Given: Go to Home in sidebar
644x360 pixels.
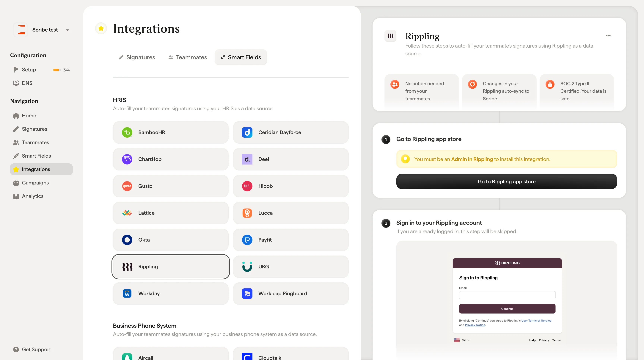Looking at the screenshot, I should coord(41,116).
